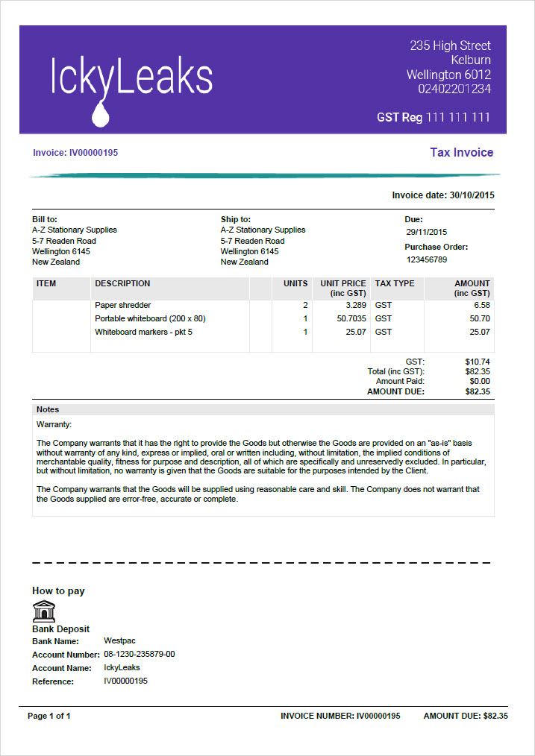Click the DESCRIPTION column header
The image size is (535, 756).
(122, 283)
